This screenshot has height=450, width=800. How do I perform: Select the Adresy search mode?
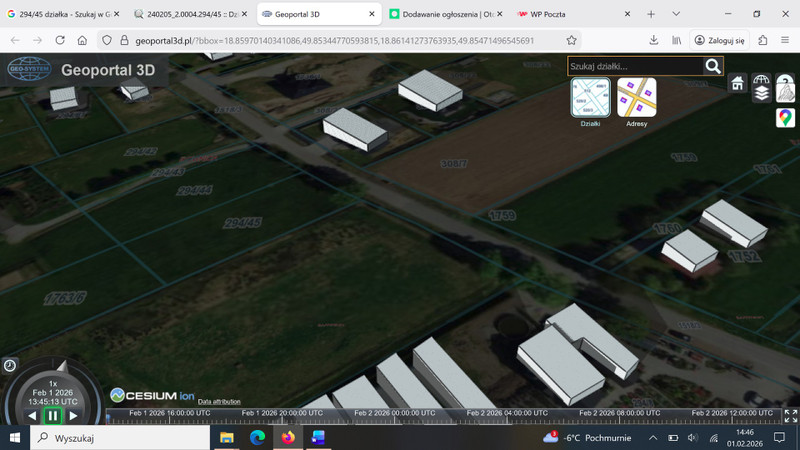(x=637, y=98)
